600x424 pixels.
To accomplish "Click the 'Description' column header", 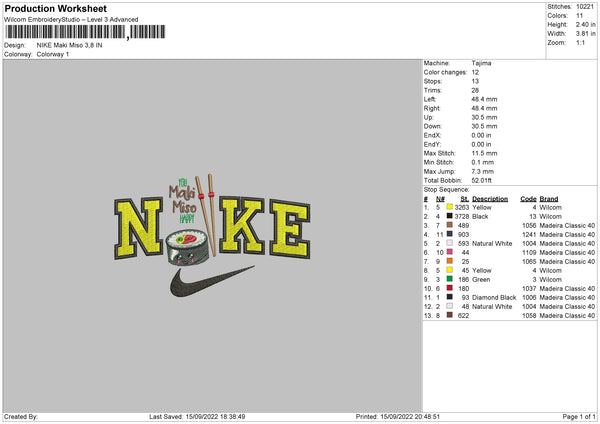I will 490,199.
